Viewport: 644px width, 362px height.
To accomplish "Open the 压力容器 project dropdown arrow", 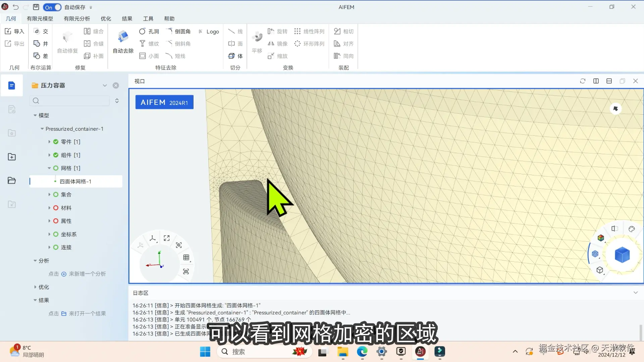I will click(x=105, y=85).
